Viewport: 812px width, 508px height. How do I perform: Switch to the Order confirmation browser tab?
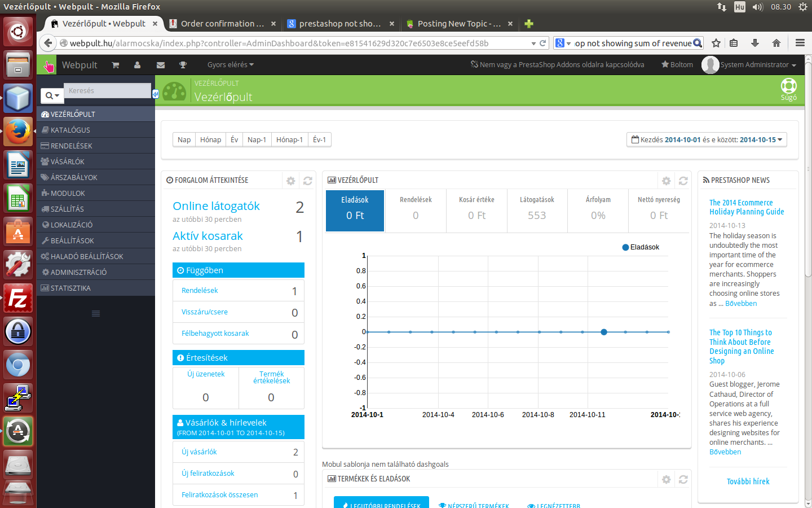point(222,24)
